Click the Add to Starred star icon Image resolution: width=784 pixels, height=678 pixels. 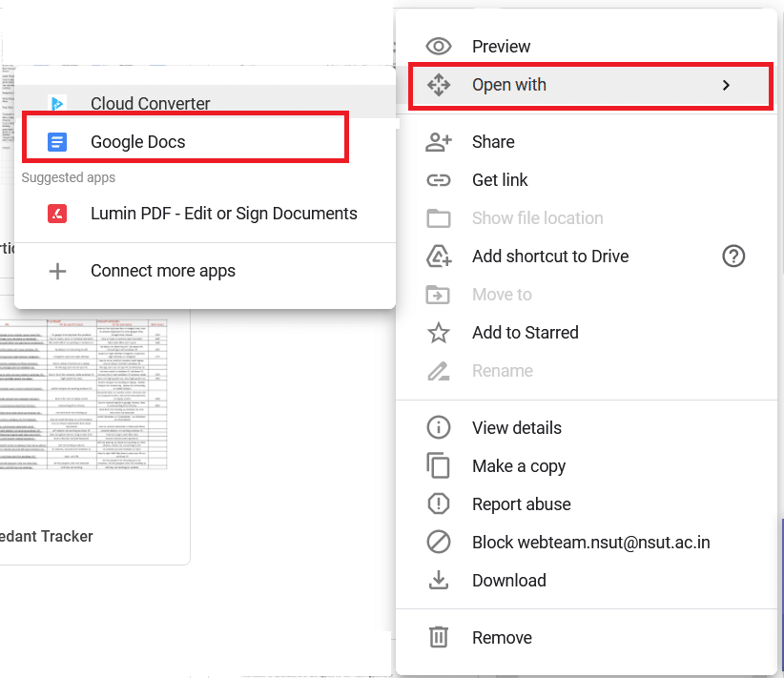(x=439, y=332)
